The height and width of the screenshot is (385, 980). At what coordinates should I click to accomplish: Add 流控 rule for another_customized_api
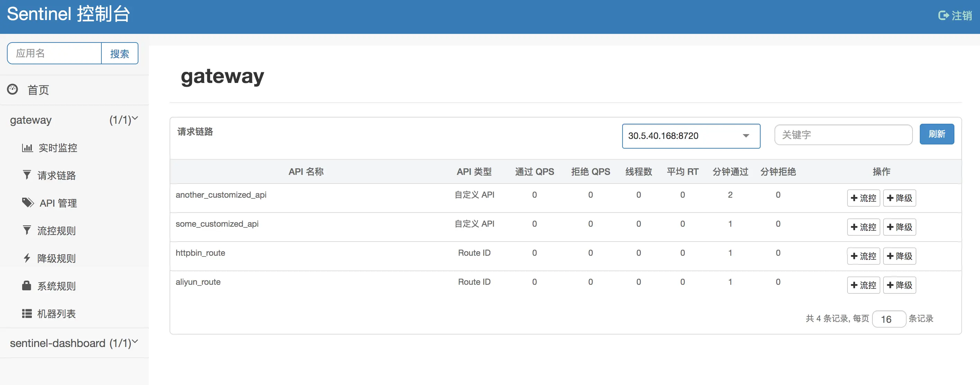point(863,198)
